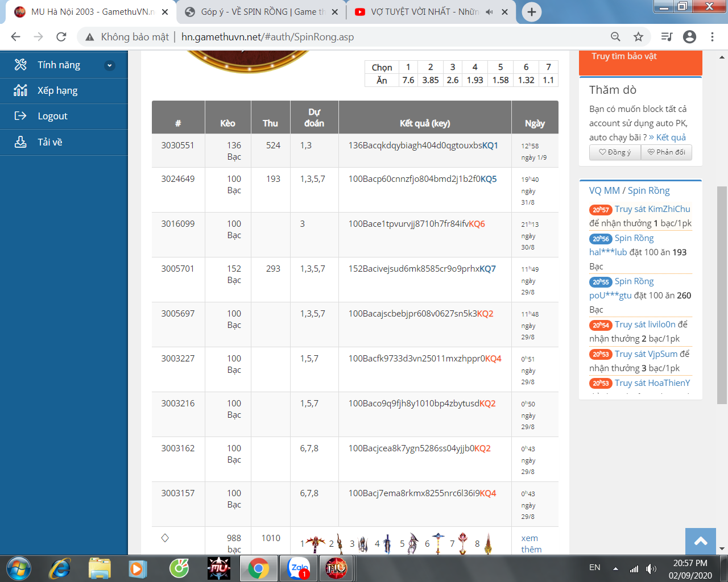Open the Xếp hạng ranking menu item
The height and width of the screenshot is (582, 728).
pyautogui.click(x=57, y=90)
